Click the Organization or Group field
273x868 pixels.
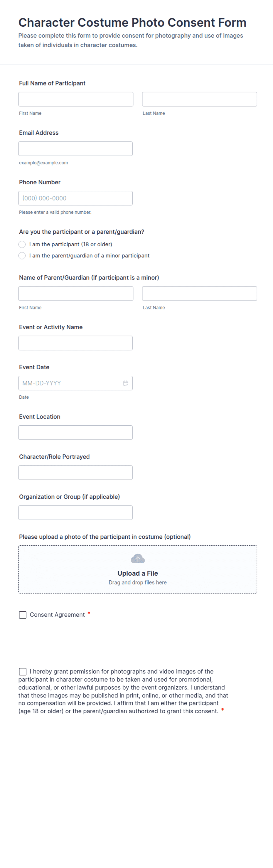pyautogui.click(x=75, y=513)
